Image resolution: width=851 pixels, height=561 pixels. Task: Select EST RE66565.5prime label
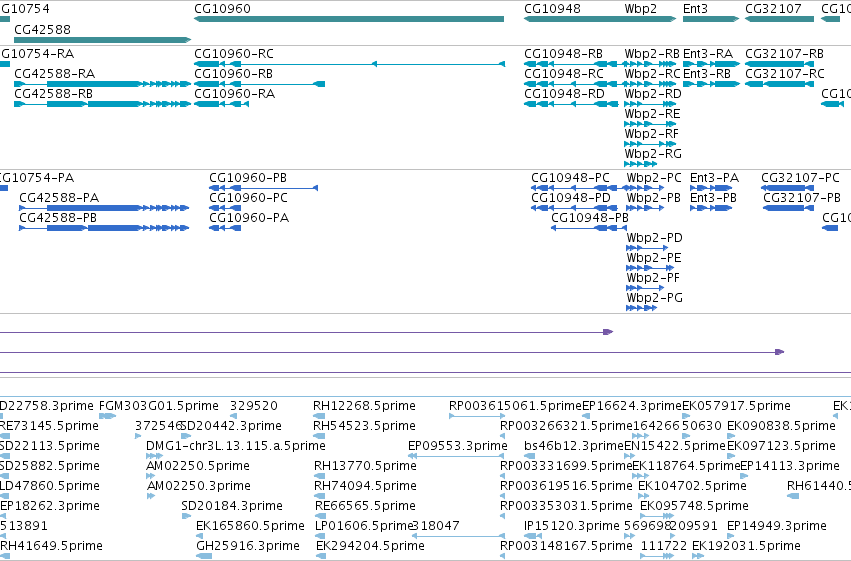click(365, 506)
